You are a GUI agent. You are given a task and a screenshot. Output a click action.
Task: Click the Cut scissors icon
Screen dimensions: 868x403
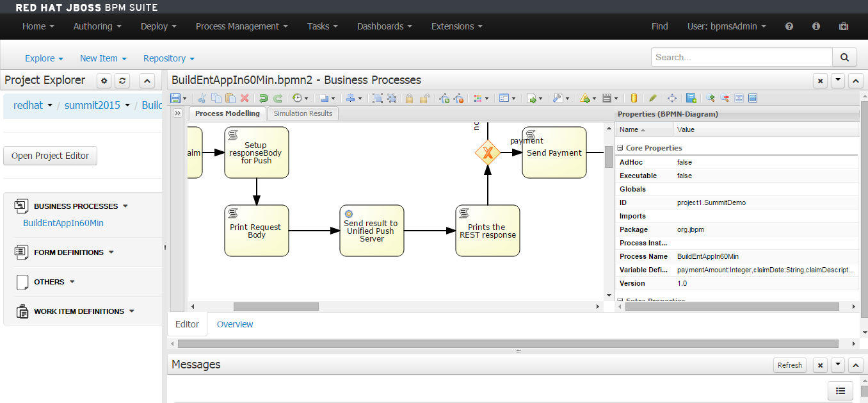tap(202, 98)
